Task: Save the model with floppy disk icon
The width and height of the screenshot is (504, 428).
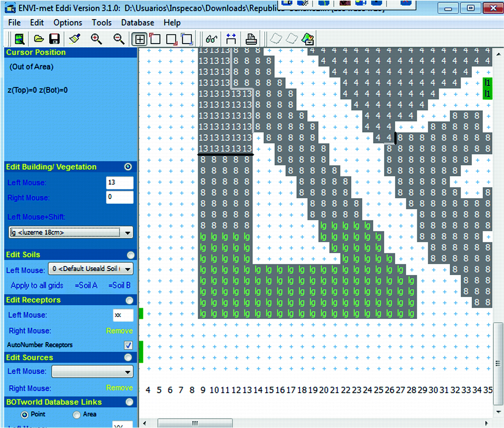Action: (54, 39)
